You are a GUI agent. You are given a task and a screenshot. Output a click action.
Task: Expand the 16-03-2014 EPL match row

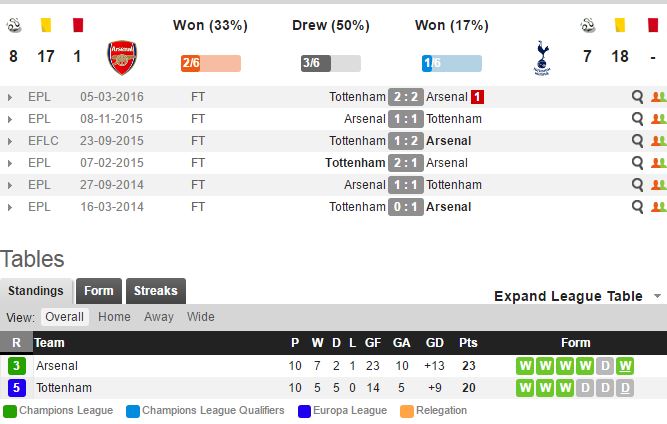click(x=10, y=207)
